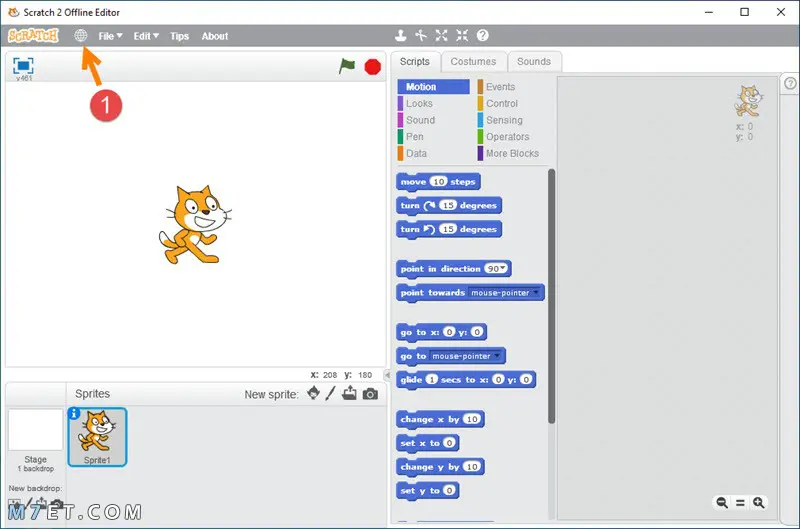Click the blocks palette vertical scrollbar
This screenshot has height=529, width=800.
551,296
